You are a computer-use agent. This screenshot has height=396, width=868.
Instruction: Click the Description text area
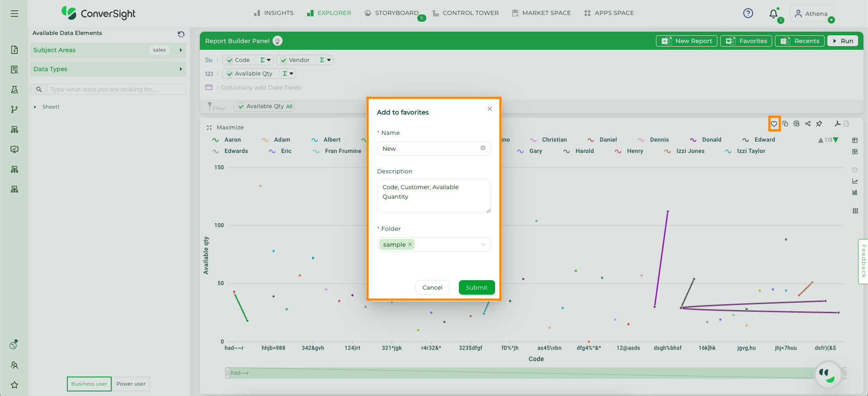click(434, 196)
